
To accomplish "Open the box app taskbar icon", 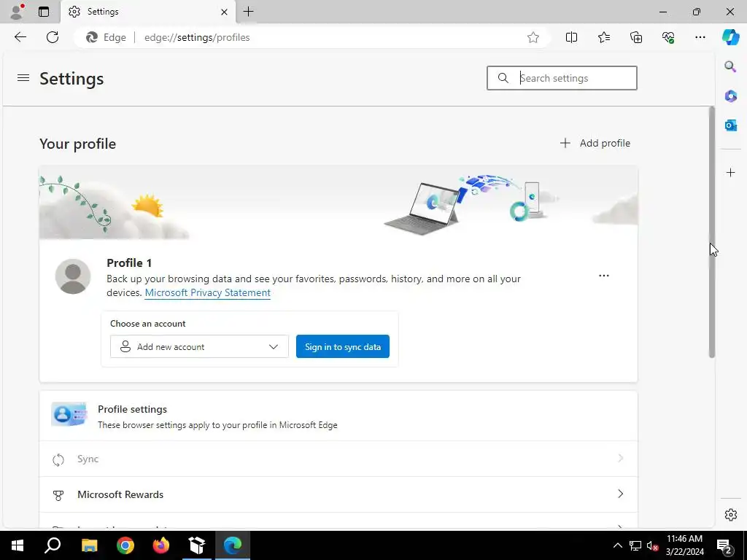I will 196,545.
